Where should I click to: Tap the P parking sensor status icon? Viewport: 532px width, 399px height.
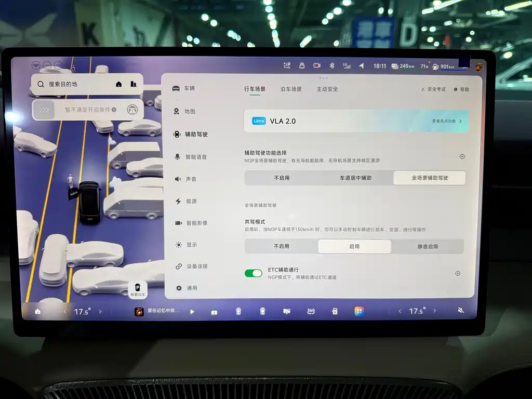(287, 65)
